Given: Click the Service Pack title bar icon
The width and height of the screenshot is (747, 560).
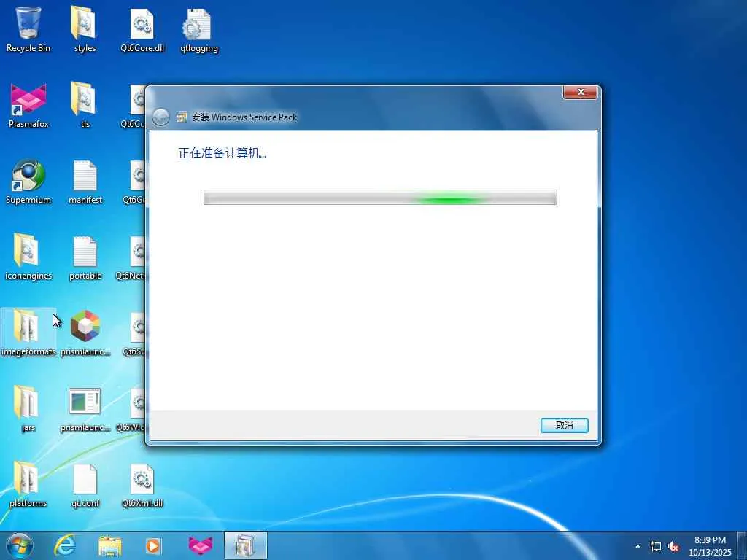Looking at the screenshot, I should pyautogui.click(x=181, y=117).
